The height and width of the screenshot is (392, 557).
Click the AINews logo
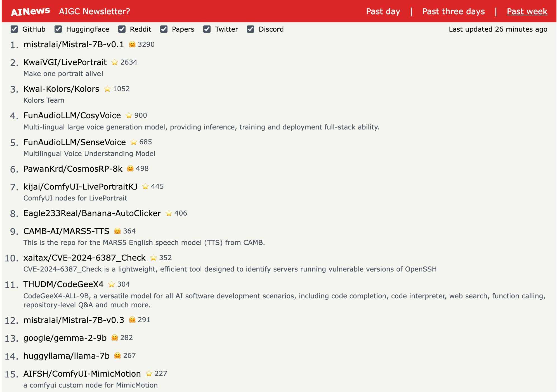pyautogui.click(x=30, y=11)
